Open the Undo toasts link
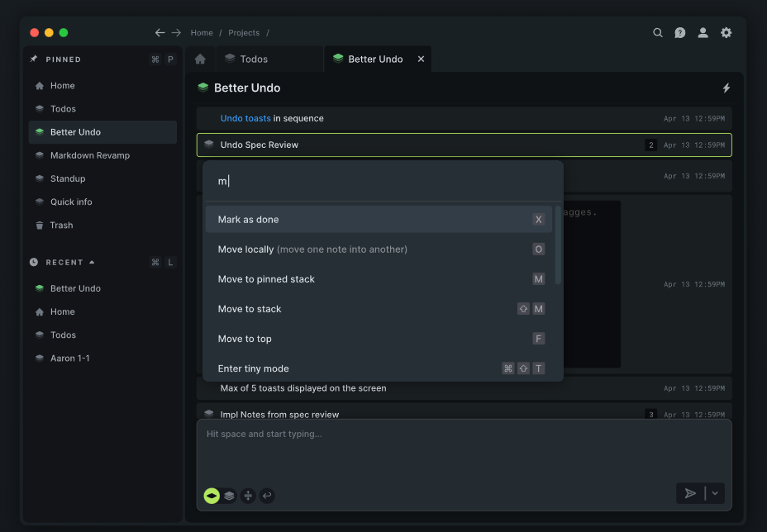Image resolution: width=767 pixels, height=532 pixels. [x=245, y=118]
